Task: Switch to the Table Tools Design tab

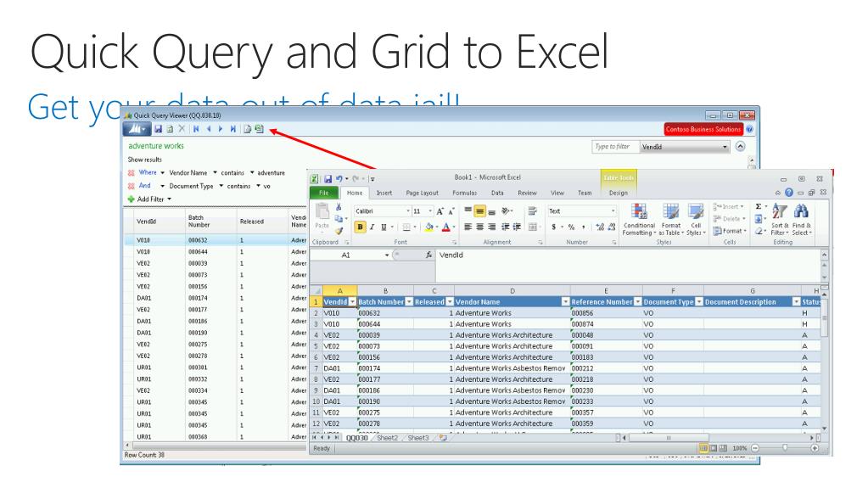Action: 619,193
